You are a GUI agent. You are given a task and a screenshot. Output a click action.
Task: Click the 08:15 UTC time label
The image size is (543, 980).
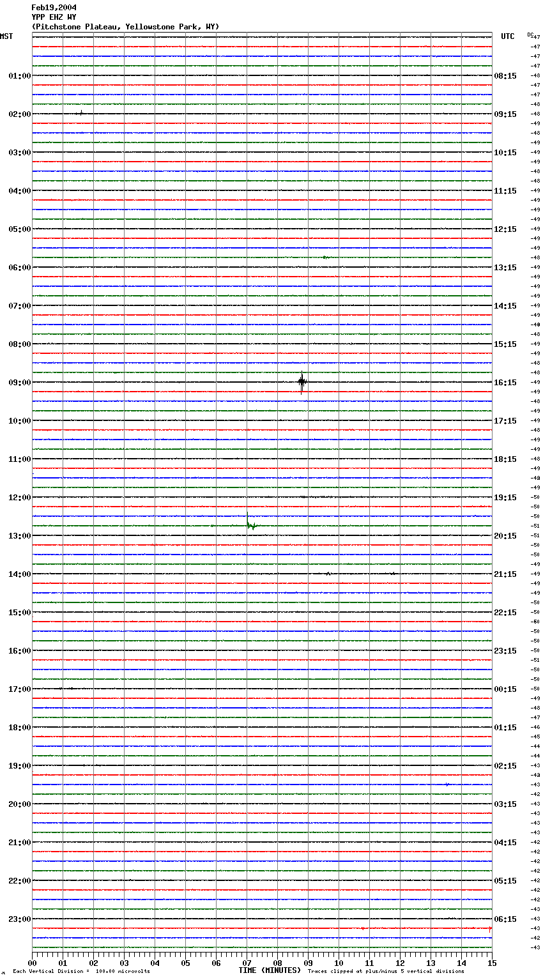tap(505, 76)
